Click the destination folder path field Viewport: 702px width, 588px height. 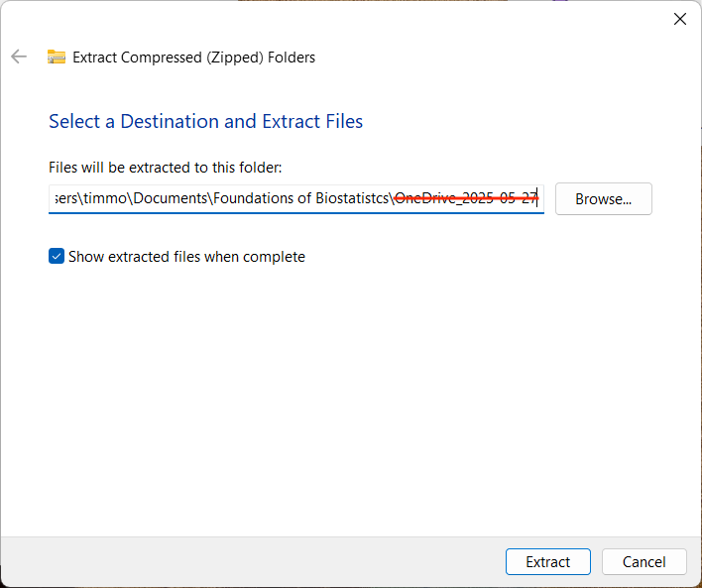(x=295, y=198)
